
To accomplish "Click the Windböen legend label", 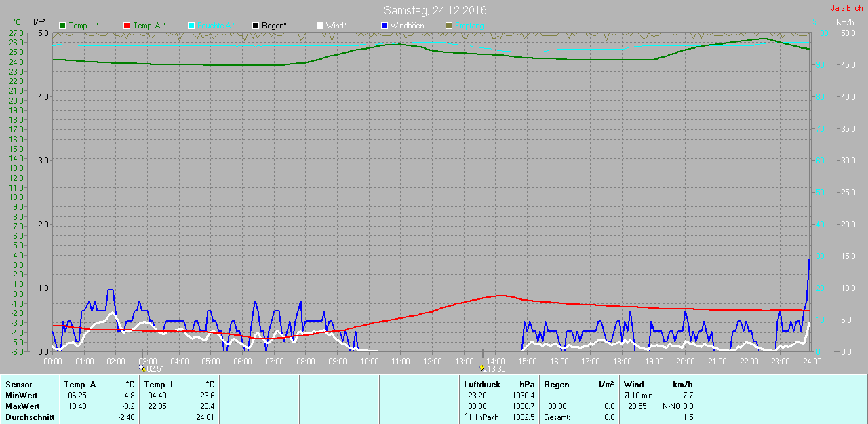I will (407, 26).
